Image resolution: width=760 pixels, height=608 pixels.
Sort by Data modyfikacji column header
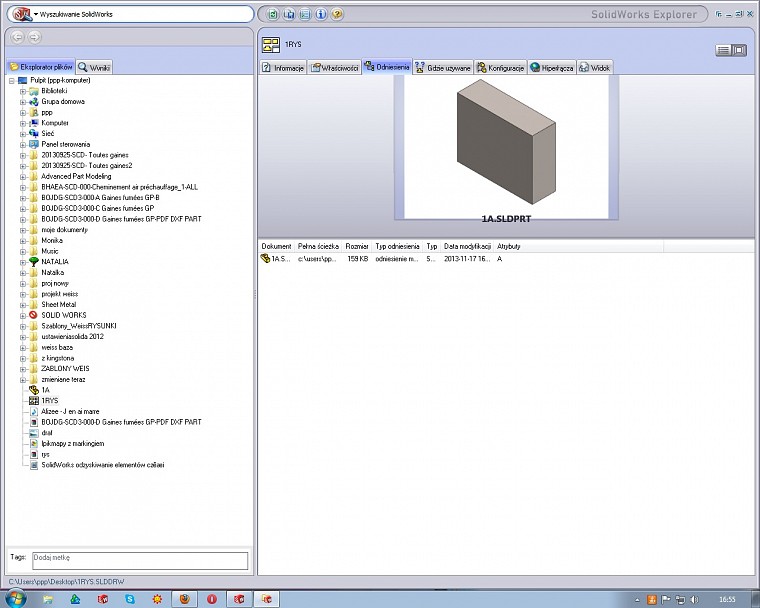click(x=467, y=246)
